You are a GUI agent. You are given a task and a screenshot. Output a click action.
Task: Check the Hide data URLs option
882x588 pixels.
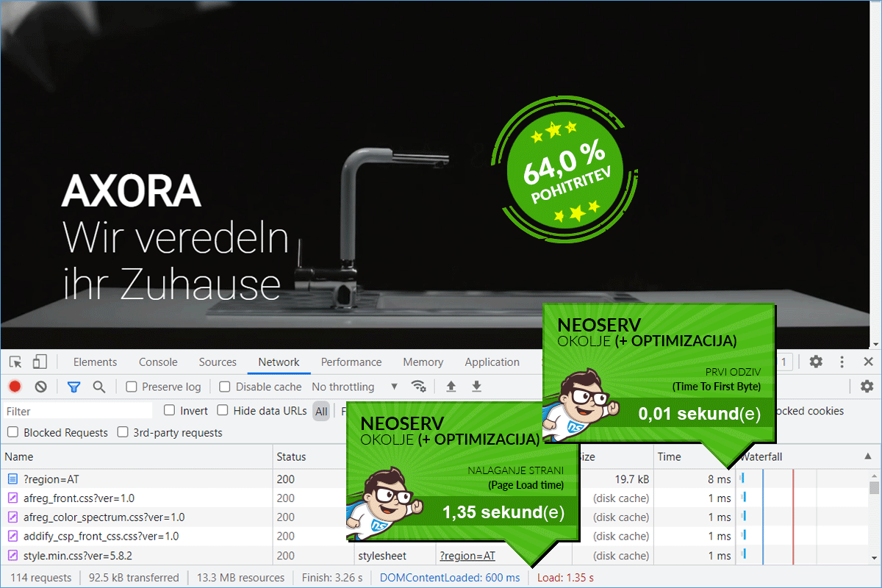coord(222,411)
